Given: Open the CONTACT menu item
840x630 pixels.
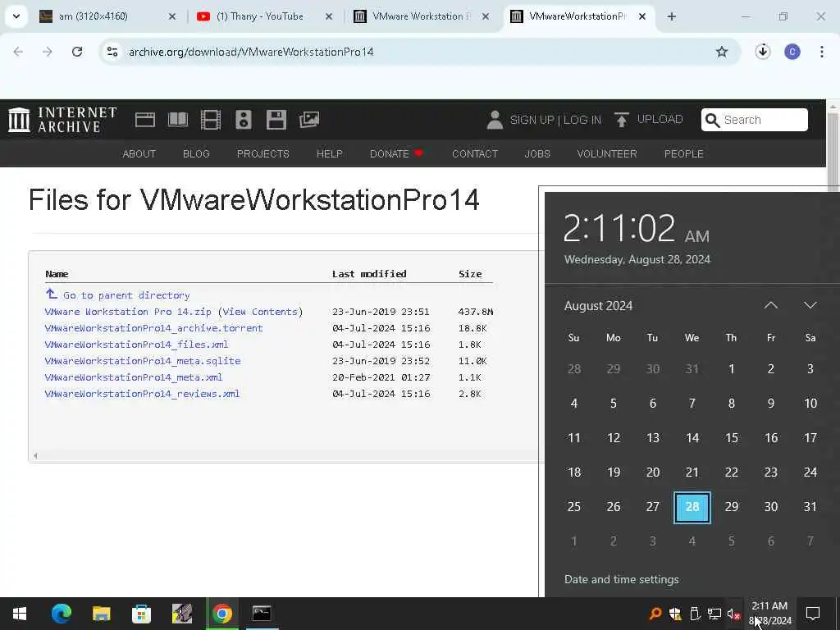Looking at the screenshot, I should [475, 153].
